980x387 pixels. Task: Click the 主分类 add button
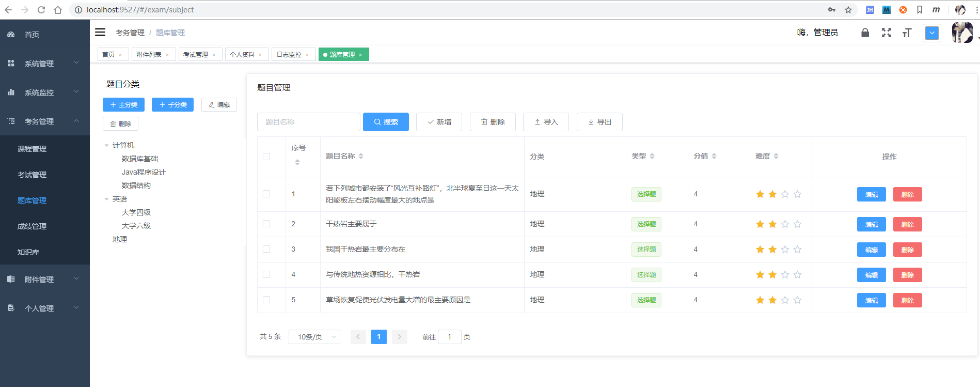[x=123, y=104]
